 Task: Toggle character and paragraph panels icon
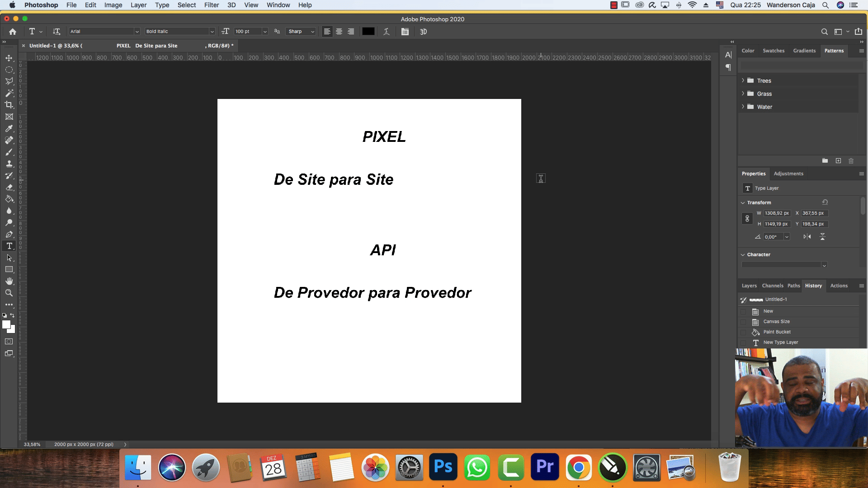(405, 32)
